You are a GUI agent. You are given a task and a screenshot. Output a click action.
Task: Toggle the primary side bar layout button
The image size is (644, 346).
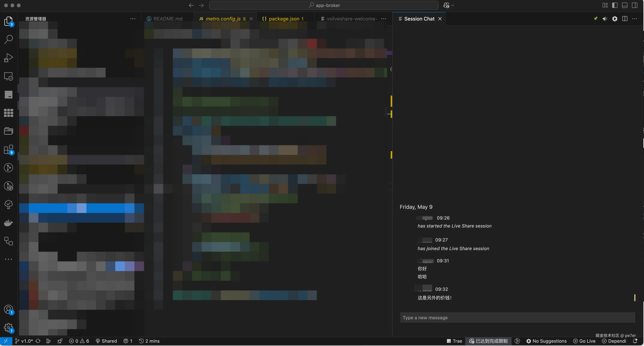click(615, 5)
